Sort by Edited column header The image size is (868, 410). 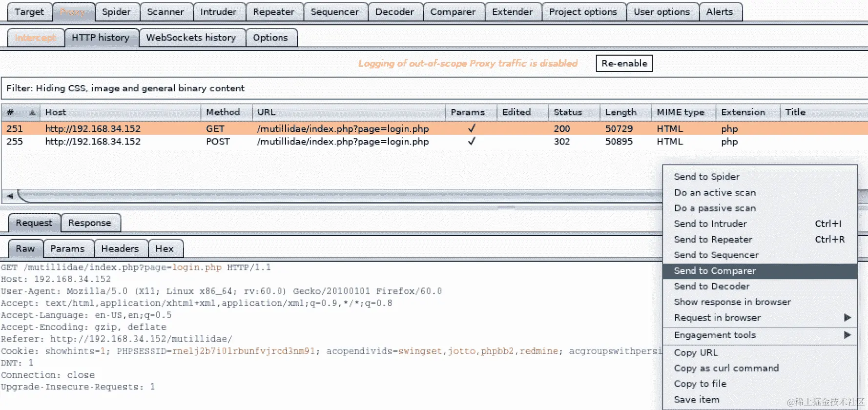click(x=522, y=112)
